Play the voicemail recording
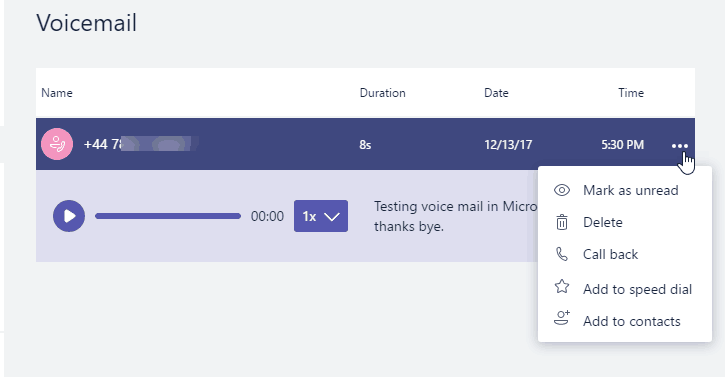 tap(69, 216)
